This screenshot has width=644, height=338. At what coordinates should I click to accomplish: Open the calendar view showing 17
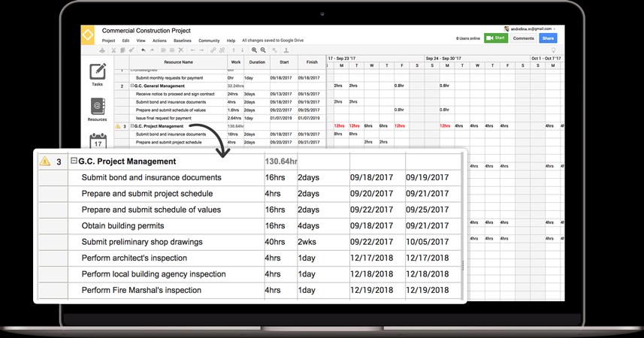(x=98, y=140)
